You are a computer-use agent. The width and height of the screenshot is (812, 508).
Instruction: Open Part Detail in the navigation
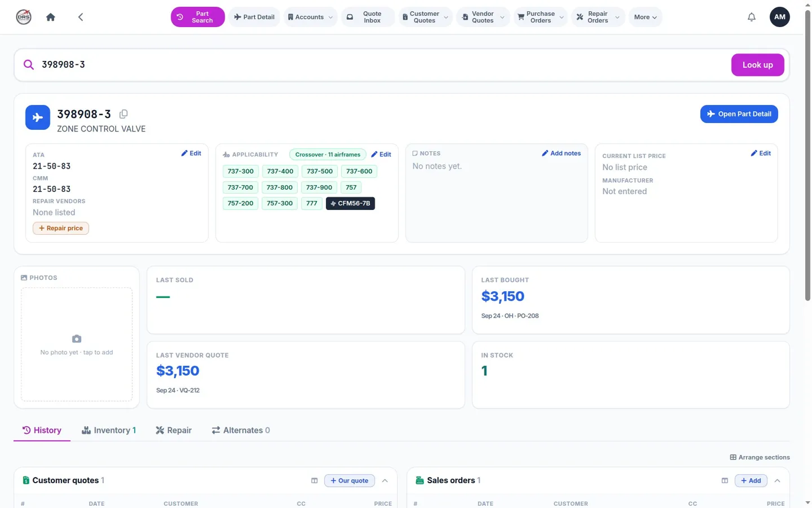[x=254, y=17]
